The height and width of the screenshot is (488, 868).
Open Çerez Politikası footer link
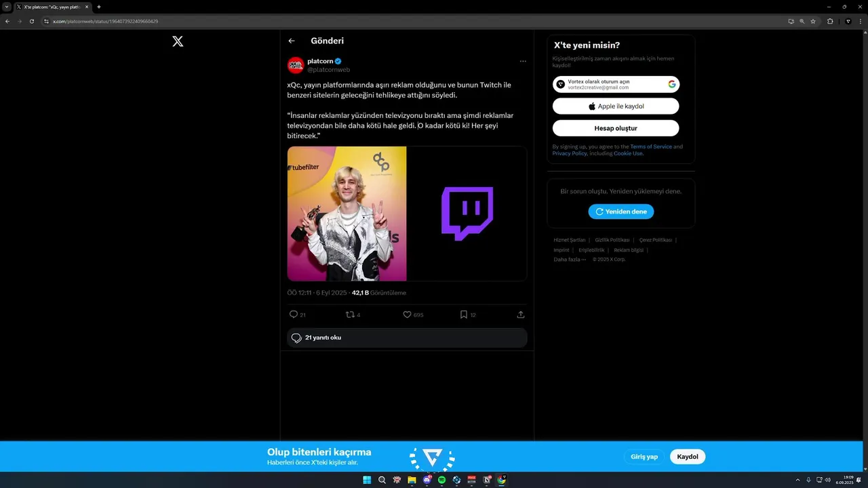656,240
